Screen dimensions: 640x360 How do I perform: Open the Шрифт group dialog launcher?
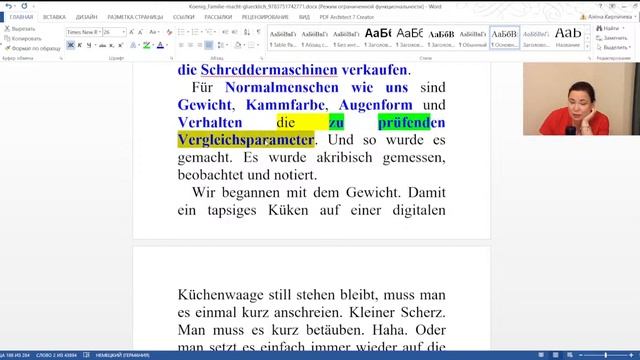click(x=171, y=58)
